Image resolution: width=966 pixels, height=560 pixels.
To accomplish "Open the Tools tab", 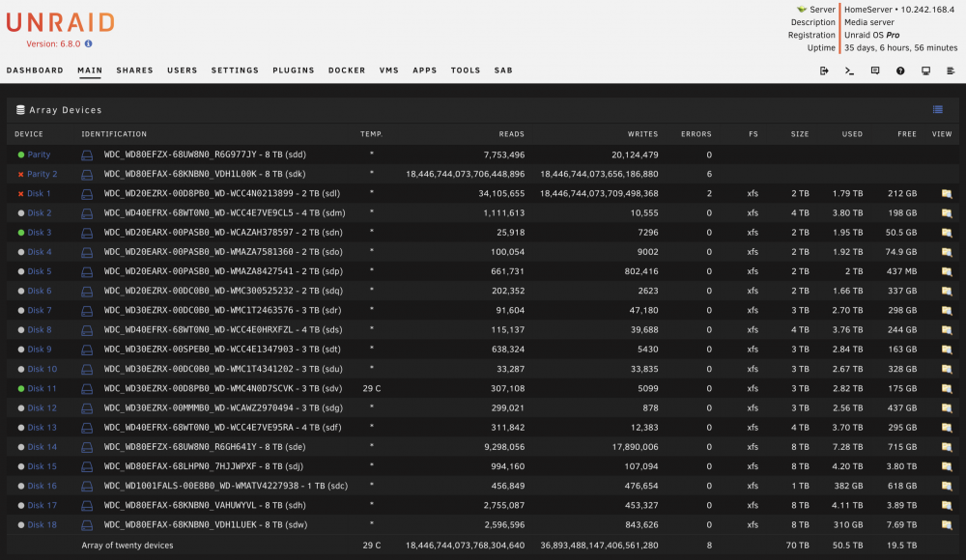I will (x=466, y=70).
